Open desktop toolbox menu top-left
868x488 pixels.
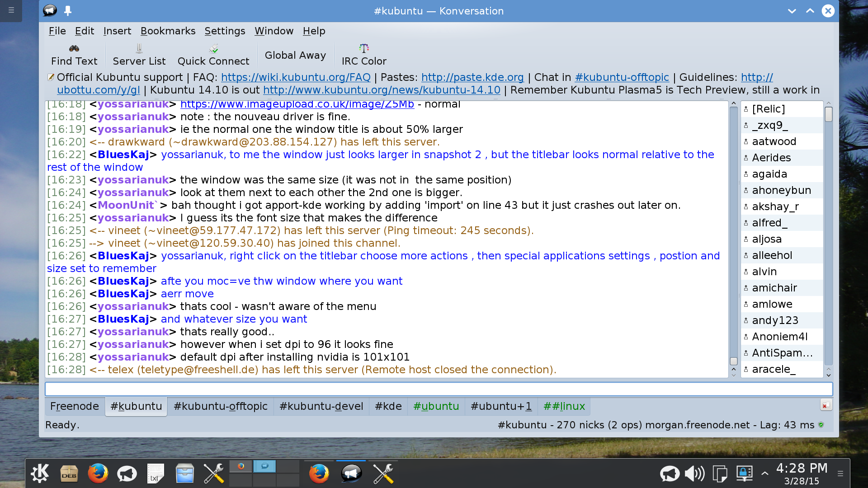click(11, 9)
